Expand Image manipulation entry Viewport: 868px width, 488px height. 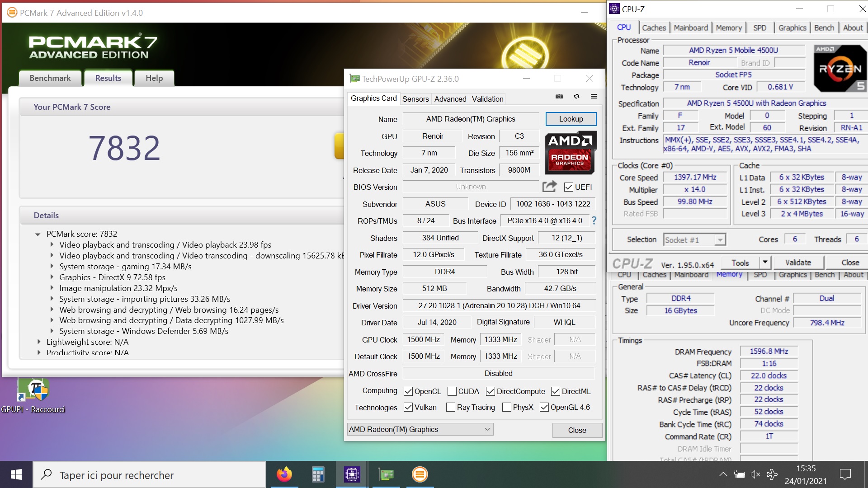[x=52, y=288]
